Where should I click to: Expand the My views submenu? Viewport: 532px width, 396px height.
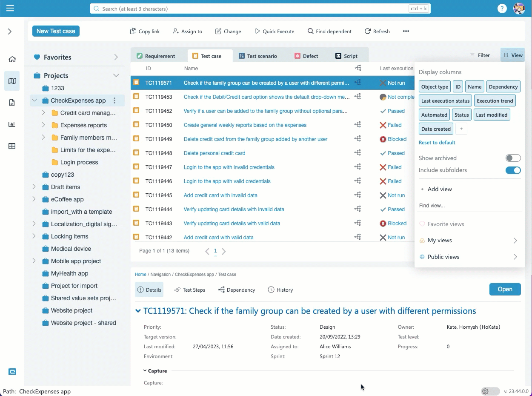click(x=515, y=241)
